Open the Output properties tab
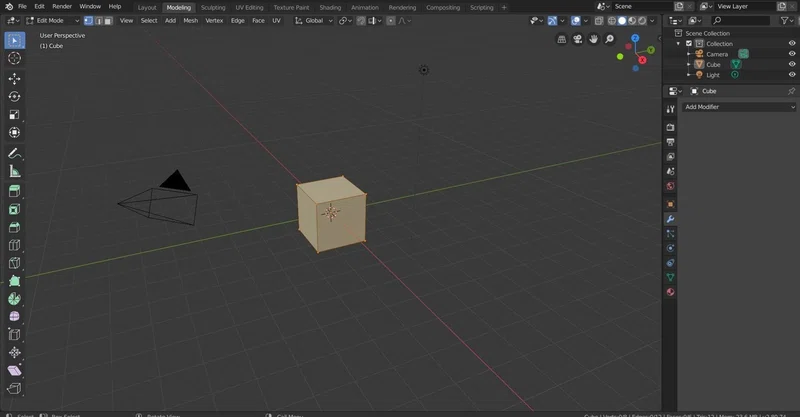The image size is (800, 417). 670,142
